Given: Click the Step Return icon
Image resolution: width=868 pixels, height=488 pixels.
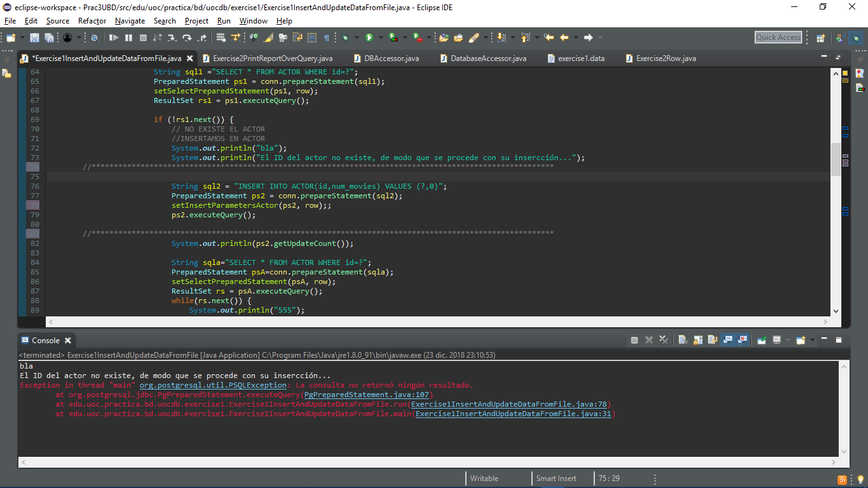Looking at the screenshot, I should coord(200,38).
